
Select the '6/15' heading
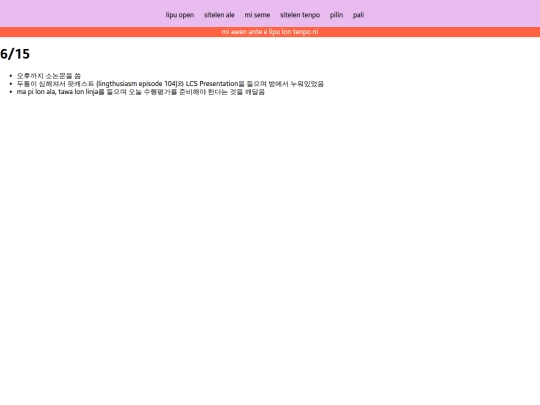pos(15,54)
